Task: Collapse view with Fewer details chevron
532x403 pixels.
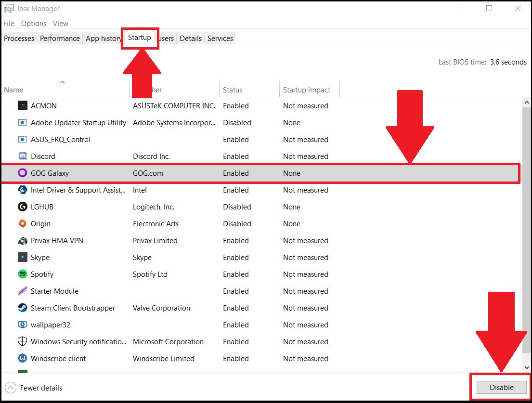Action: coord(11,388)
